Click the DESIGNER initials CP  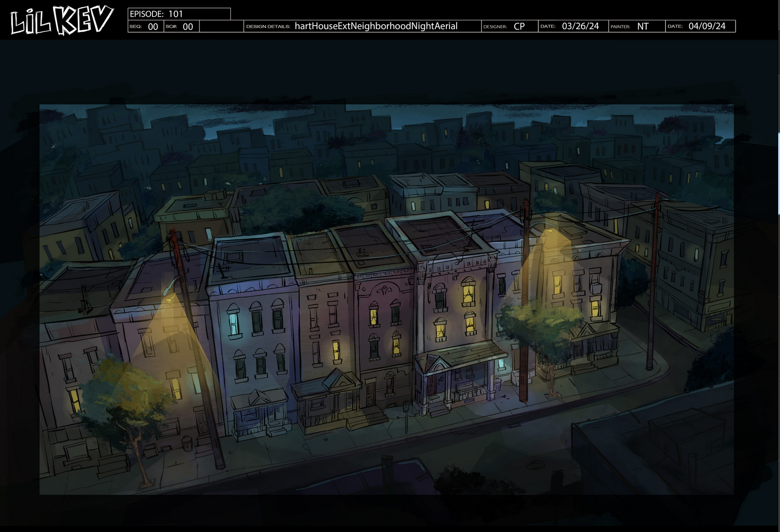tap(519, 26)
